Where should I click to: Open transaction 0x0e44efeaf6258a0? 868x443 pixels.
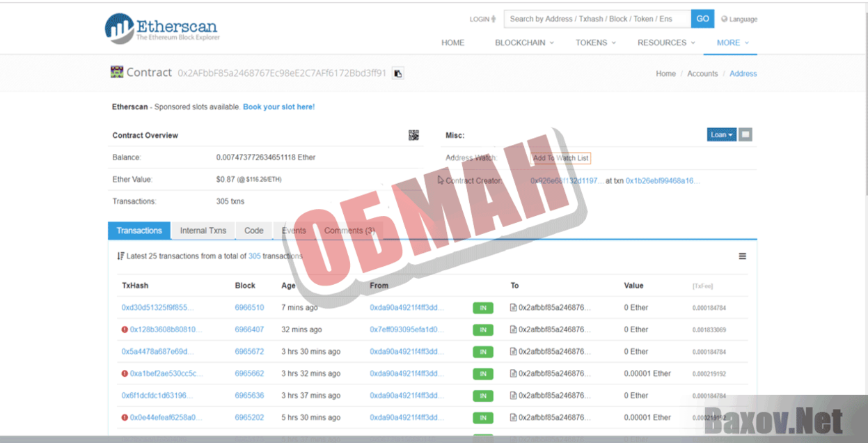(166, 417)
